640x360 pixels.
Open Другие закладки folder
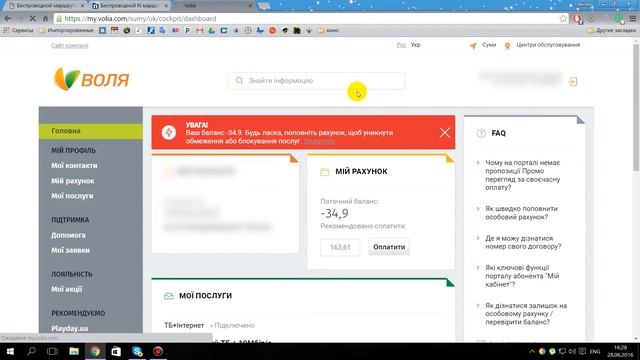click(611, 30)
